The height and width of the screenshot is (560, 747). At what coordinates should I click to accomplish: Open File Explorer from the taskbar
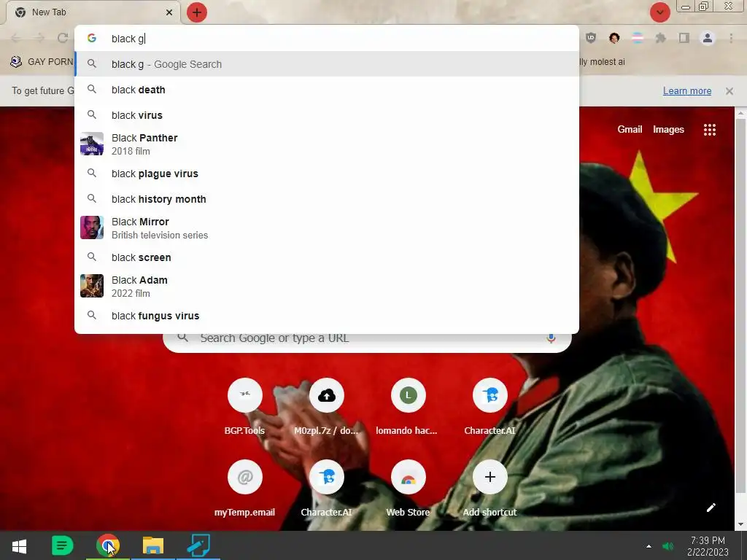tap(153, 545)
